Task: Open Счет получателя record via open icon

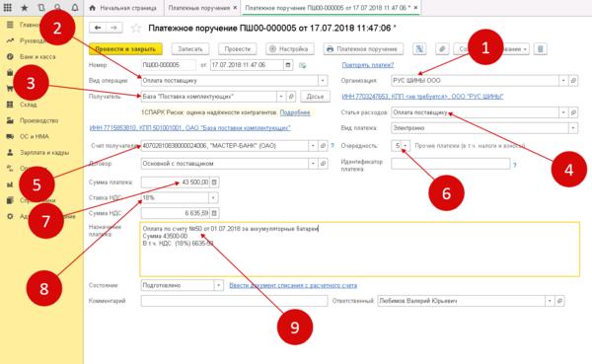Action: [x=323, y=146]
